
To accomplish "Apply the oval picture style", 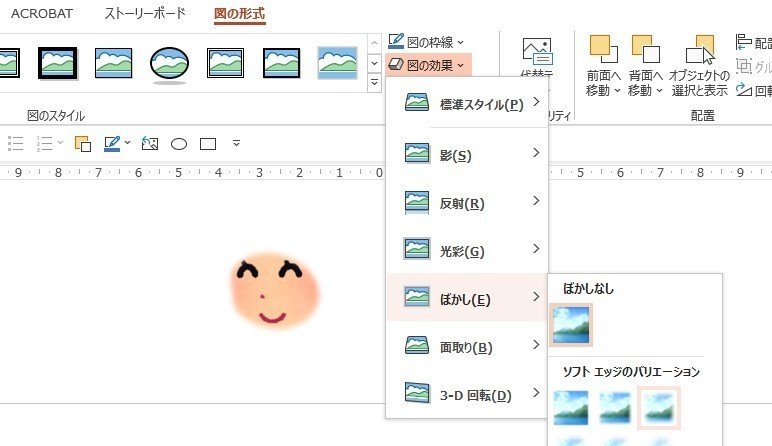I will (169, 64).
